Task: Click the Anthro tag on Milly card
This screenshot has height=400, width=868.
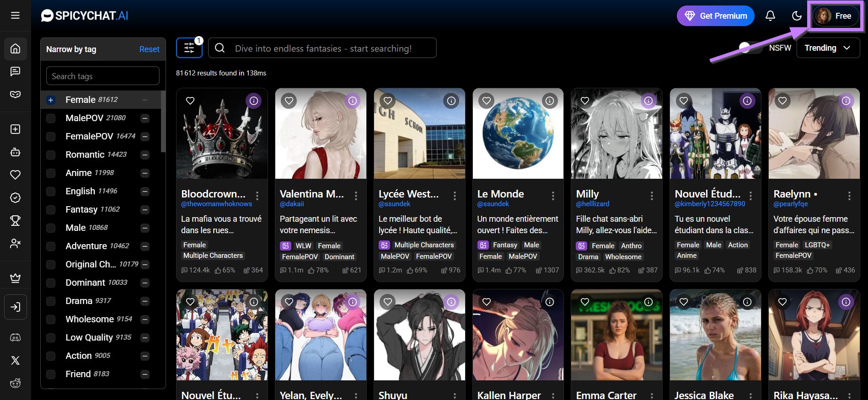Action: (x=631, y=246)
